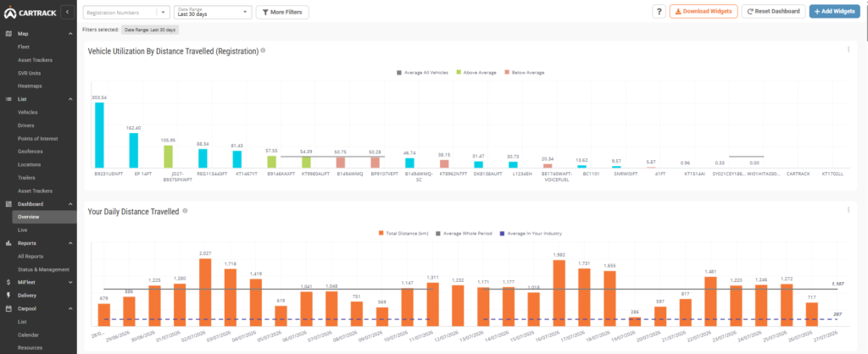Click Download Widgets button
Viewport: 868px width, 354px height.
(x=703, y=12)
